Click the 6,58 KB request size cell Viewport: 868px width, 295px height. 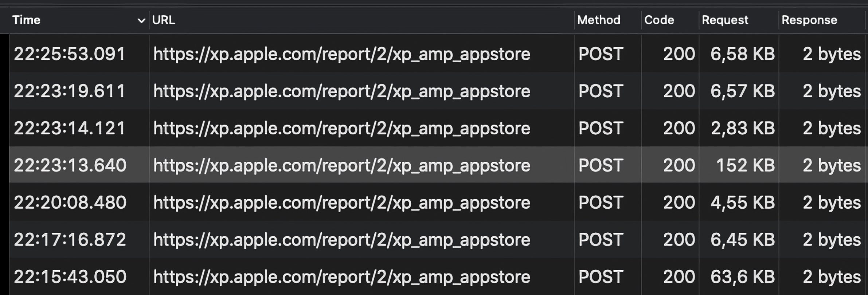tap(742, 54)
